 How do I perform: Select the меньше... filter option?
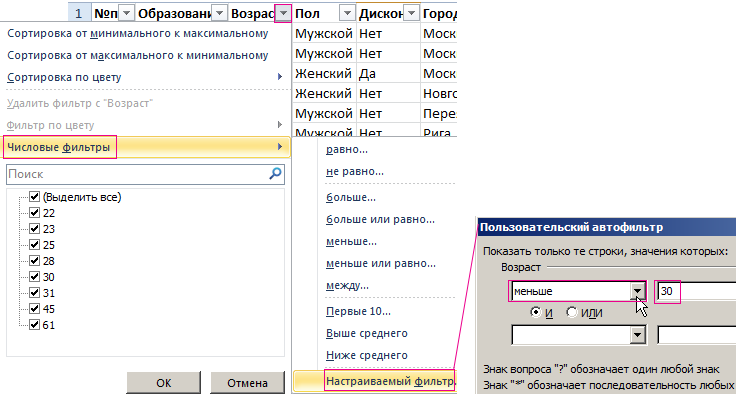[352, 242]
